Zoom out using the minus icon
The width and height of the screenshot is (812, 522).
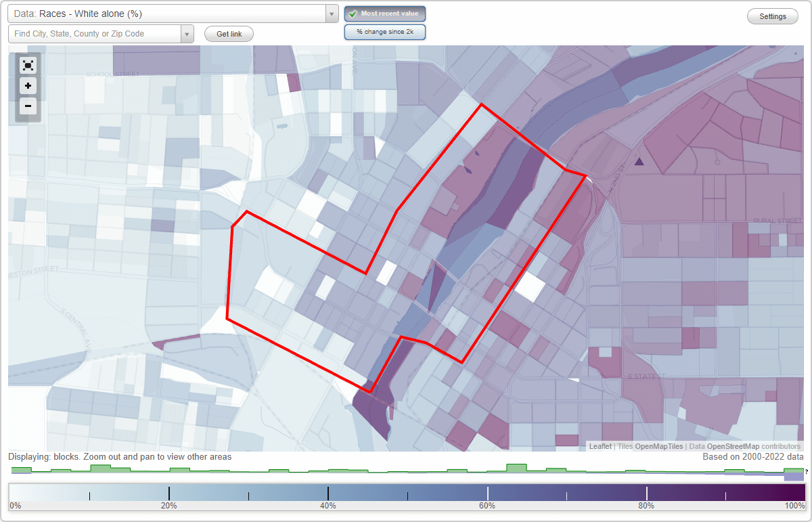(x=28, y=106)
